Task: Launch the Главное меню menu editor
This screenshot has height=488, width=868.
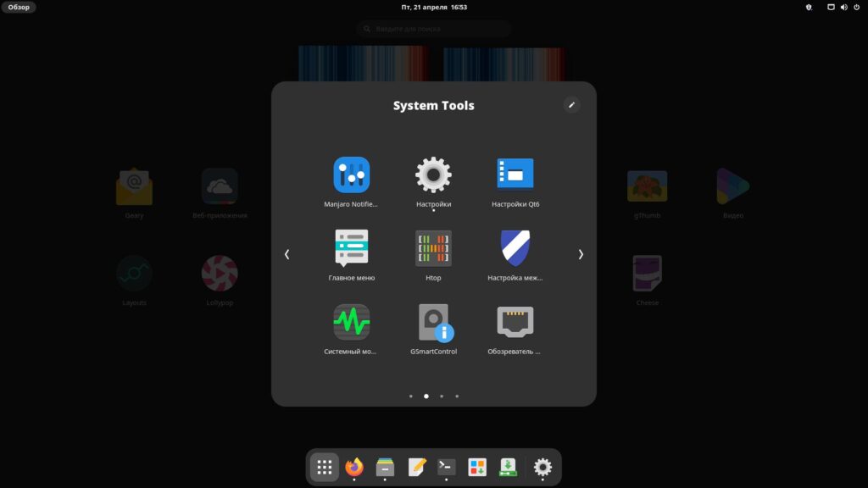Action: [351, 249]
